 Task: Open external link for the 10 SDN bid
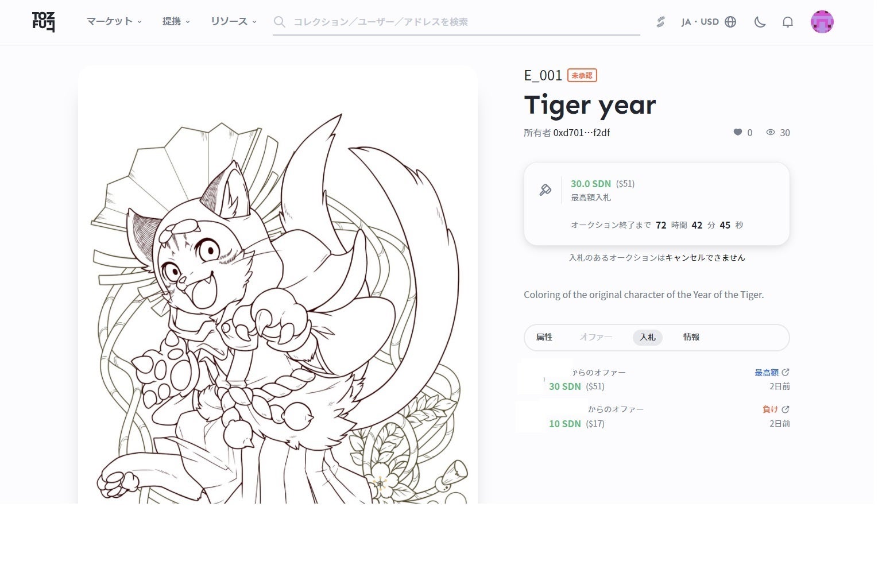(786, 409)
